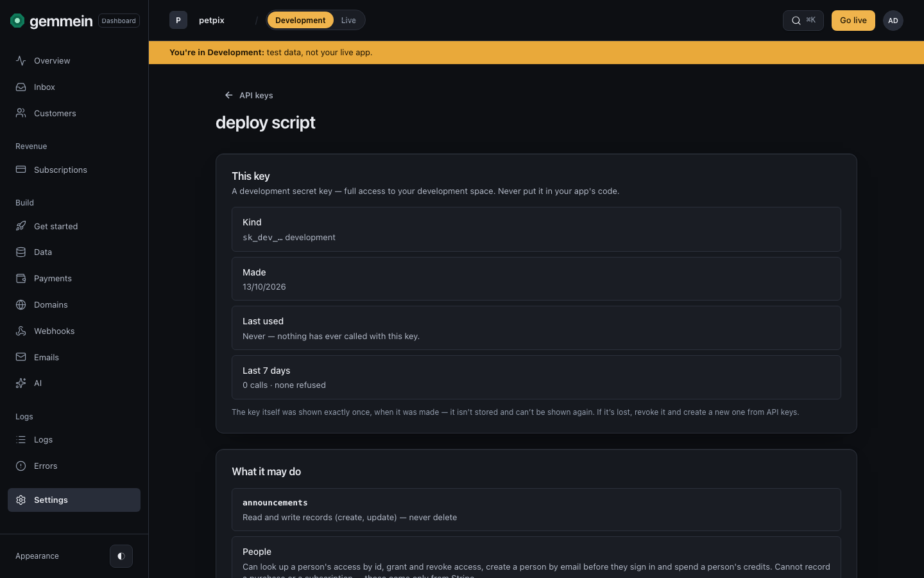Image resolution: width=924 pixels, height=578 pixels.
Task: Open the Domains globe icon
Action: click(21, 305)
